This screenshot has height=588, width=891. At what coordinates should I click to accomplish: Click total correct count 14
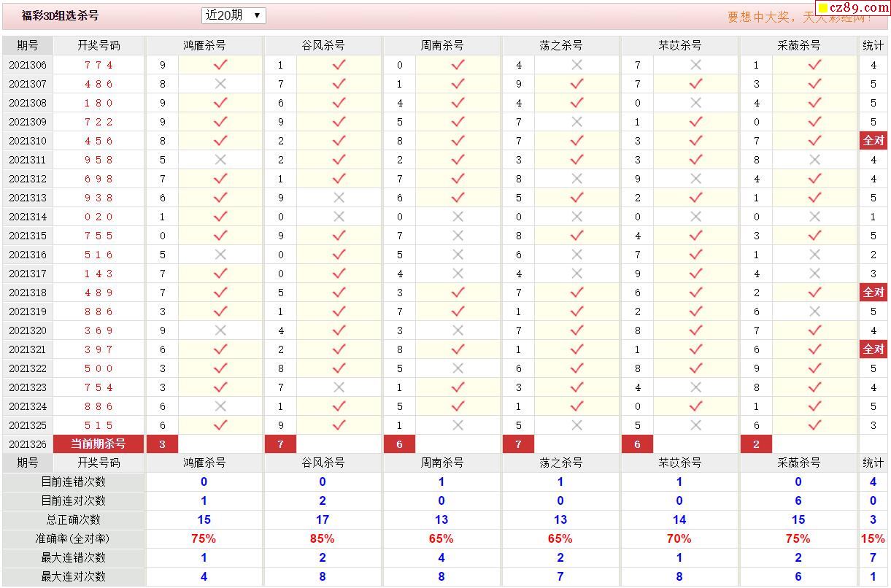click(x=679, y=519)
